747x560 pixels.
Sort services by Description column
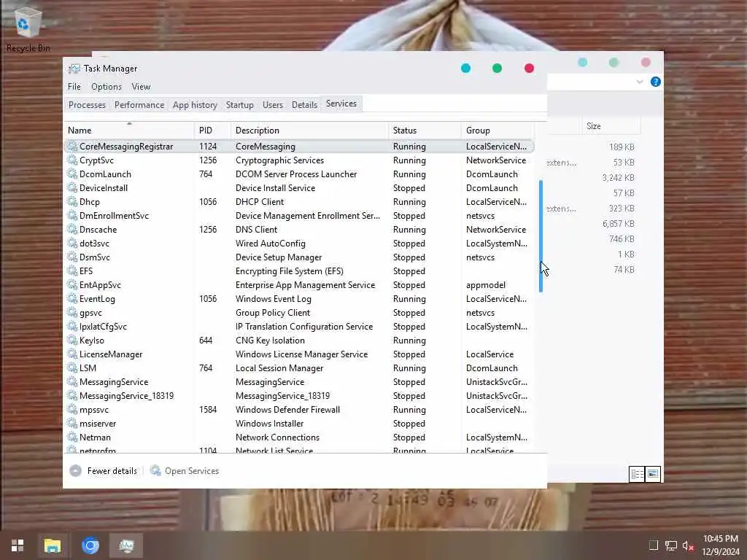(x=309, y=130)
